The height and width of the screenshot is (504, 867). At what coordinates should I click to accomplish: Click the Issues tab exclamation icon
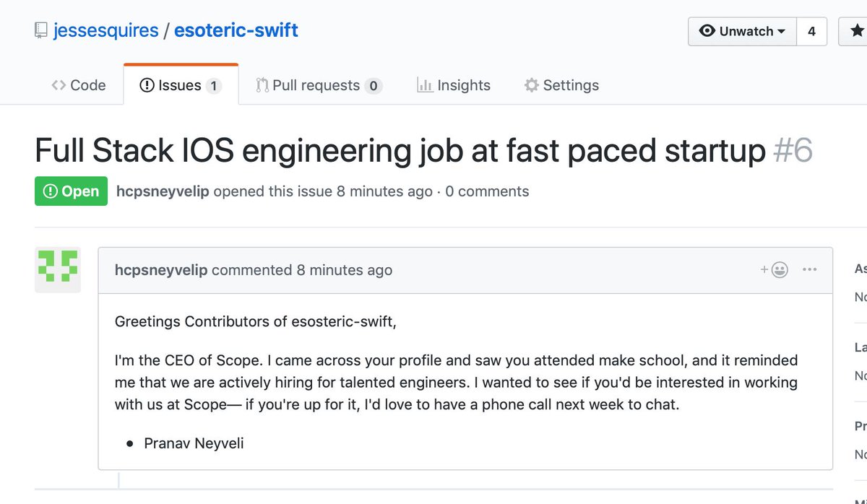147,85
